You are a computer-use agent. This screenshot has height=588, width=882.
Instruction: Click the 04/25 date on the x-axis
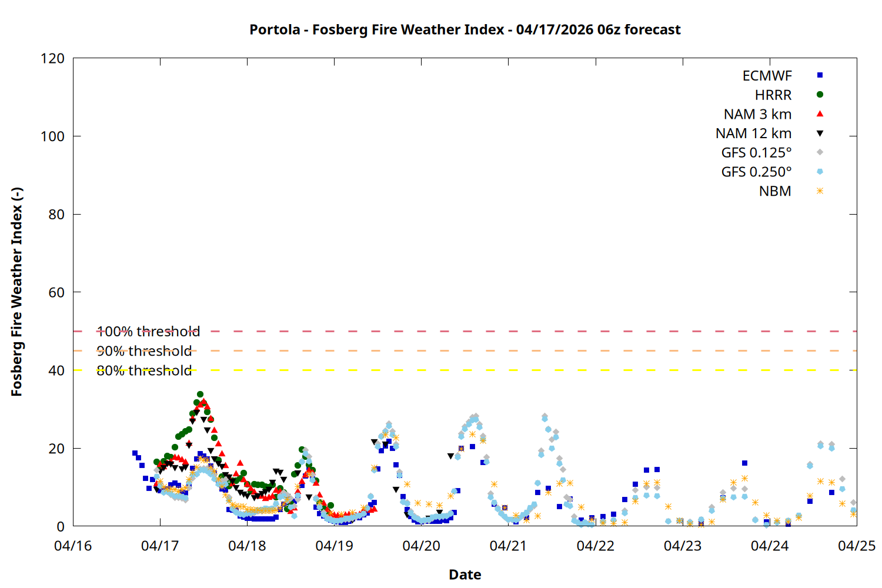[856, 546]
